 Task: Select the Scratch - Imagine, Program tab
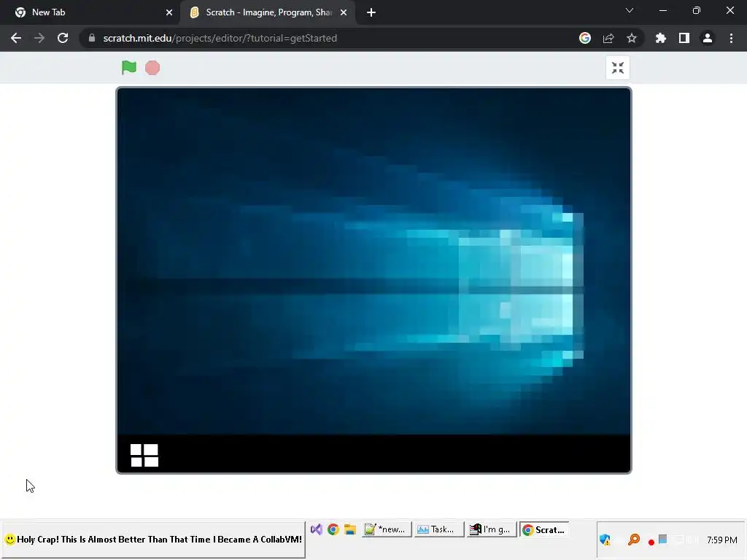click(x=267, y=12)
